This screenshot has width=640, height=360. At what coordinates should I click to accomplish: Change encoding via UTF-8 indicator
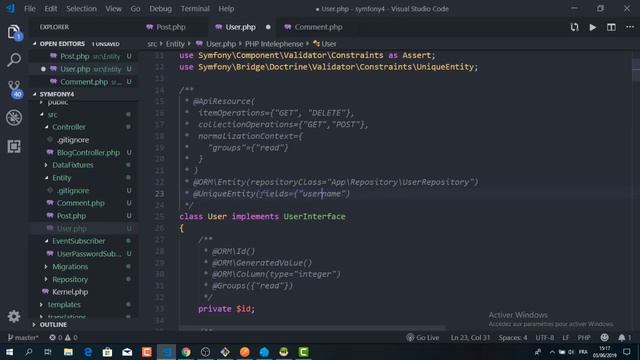coord(544,338)
